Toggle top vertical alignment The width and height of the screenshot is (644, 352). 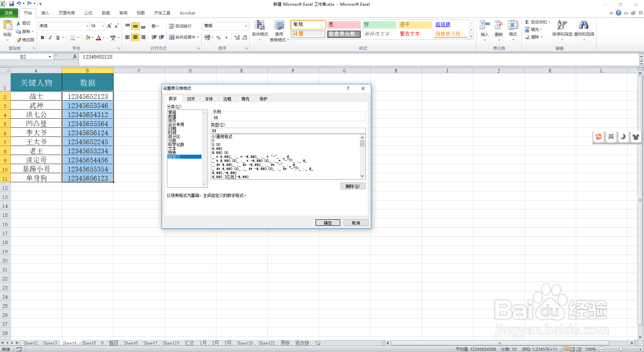tap(128, 26)
